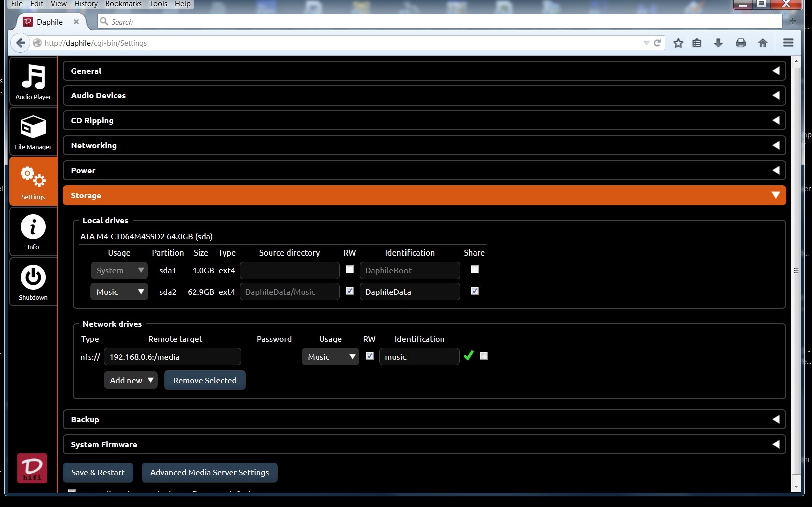Open the Info page
Image resolution: width=812 pixels, height=507 pixels.
pyautogui.click(x=33, y=231)
